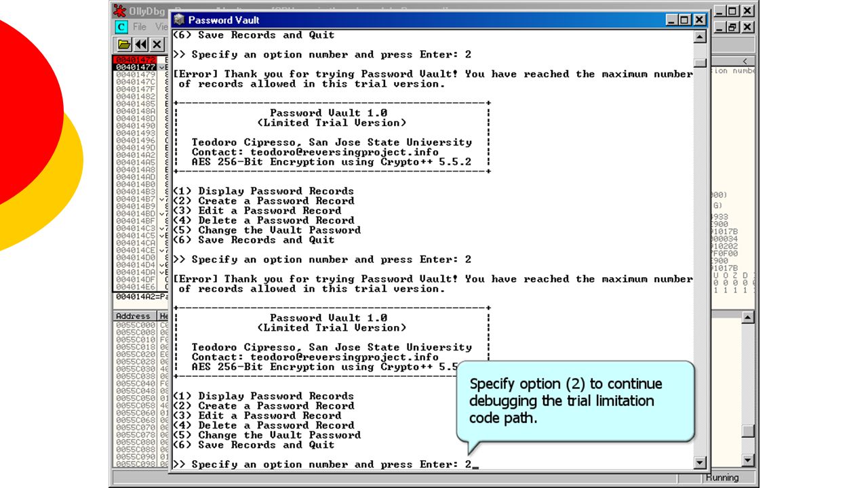Click OllyDbg dump pane scrollbar thumb

(748, 432)
